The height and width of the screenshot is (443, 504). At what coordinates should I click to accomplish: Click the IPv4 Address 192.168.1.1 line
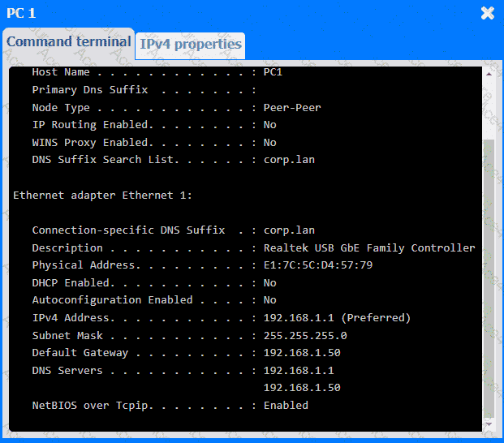(221, 317)
